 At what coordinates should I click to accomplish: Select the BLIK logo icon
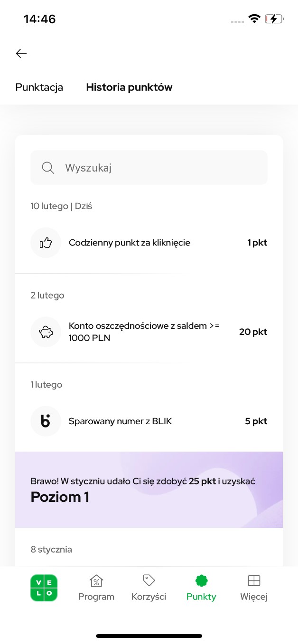point(46,421)
